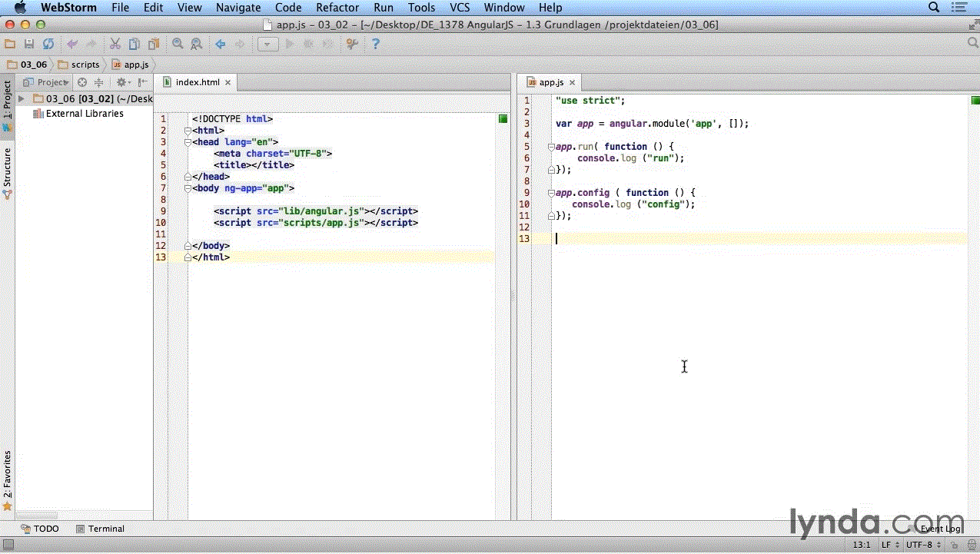Collapse the html tag fold in index.html
980x554 pixels.
pyautogui.click(x=188, y=131)
